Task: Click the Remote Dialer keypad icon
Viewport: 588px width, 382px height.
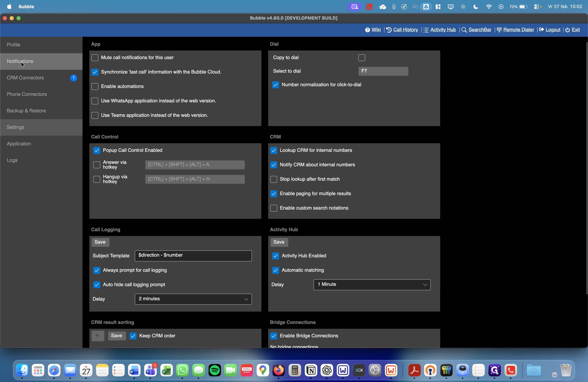Action: [x=499, y=30]
